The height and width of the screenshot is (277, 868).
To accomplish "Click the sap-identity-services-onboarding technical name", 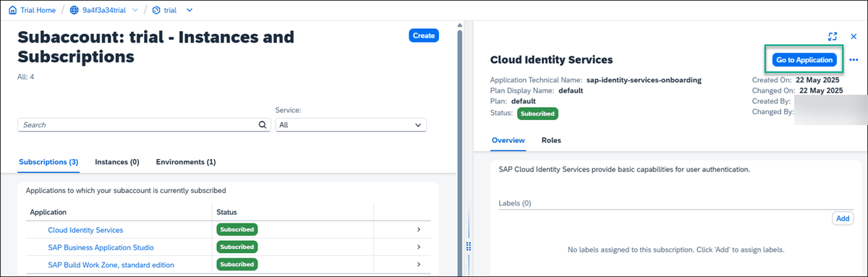I will [x=644, y=80].
